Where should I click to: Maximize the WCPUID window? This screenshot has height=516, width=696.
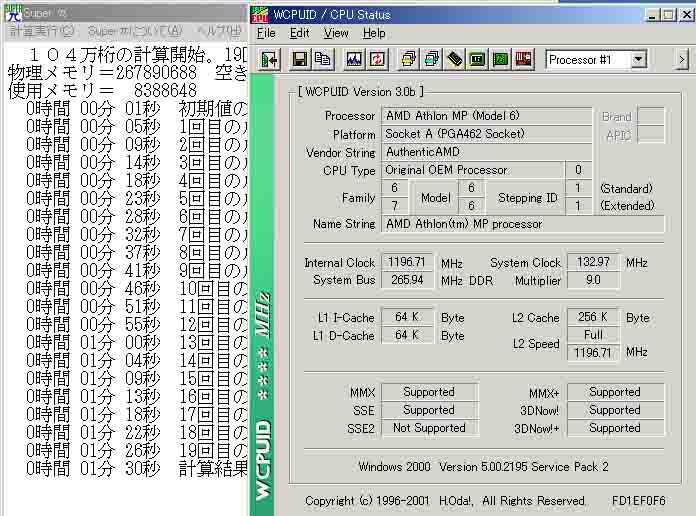click(668, 15)
